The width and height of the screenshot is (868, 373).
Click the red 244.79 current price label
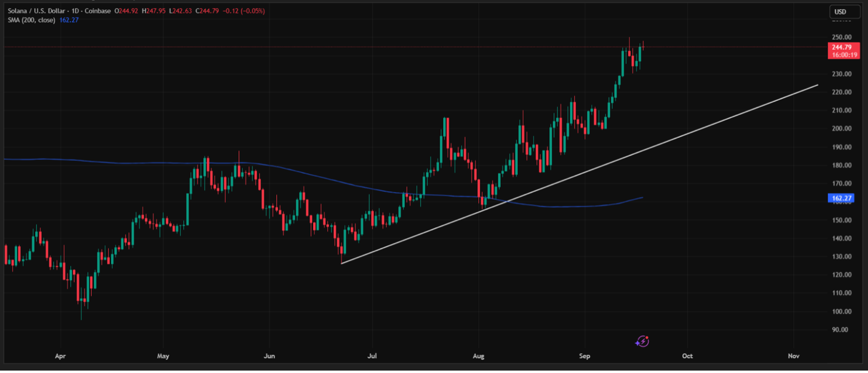pyautogui.click(x=841, y=47)
